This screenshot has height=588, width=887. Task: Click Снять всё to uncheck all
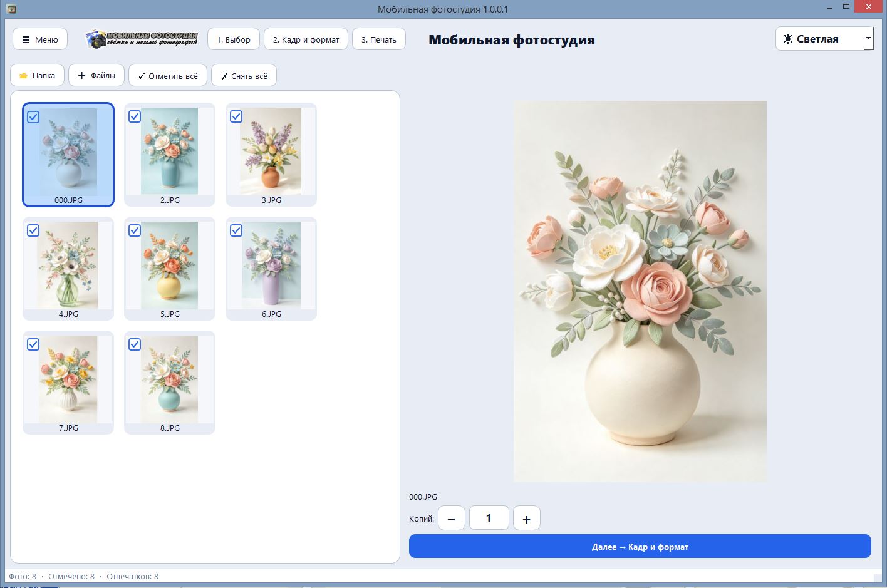[x=244, y=76]
